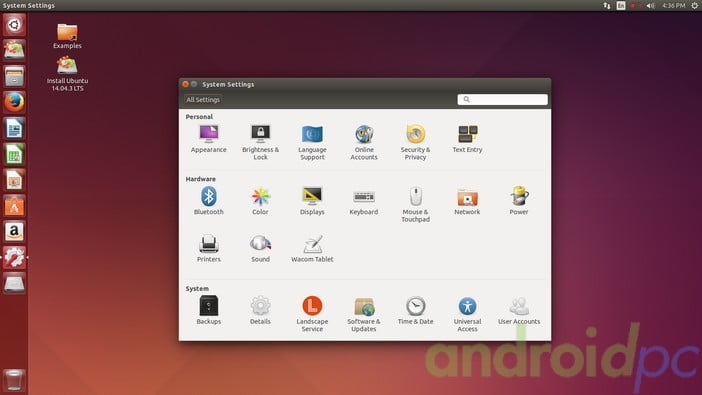Open Color settings
The height and width of the screenshot is (395, 702).
point(261,202)
